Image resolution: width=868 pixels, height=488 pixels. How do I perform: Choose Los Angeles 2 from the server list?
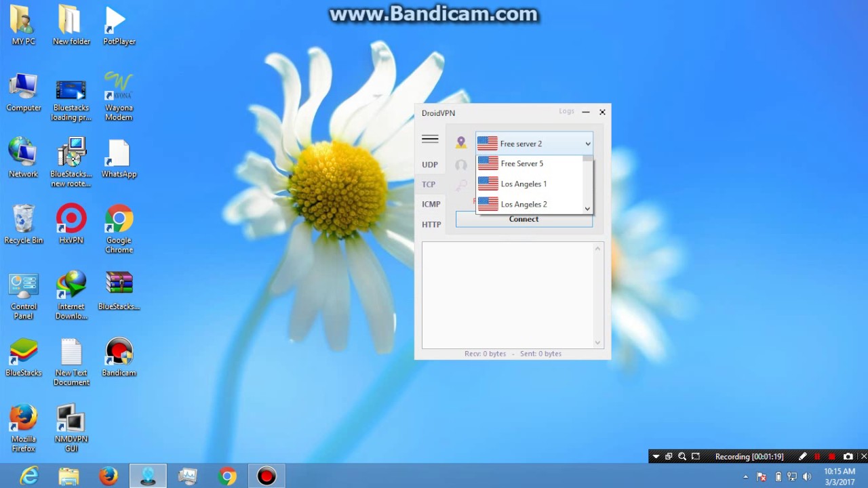point(530,204)
